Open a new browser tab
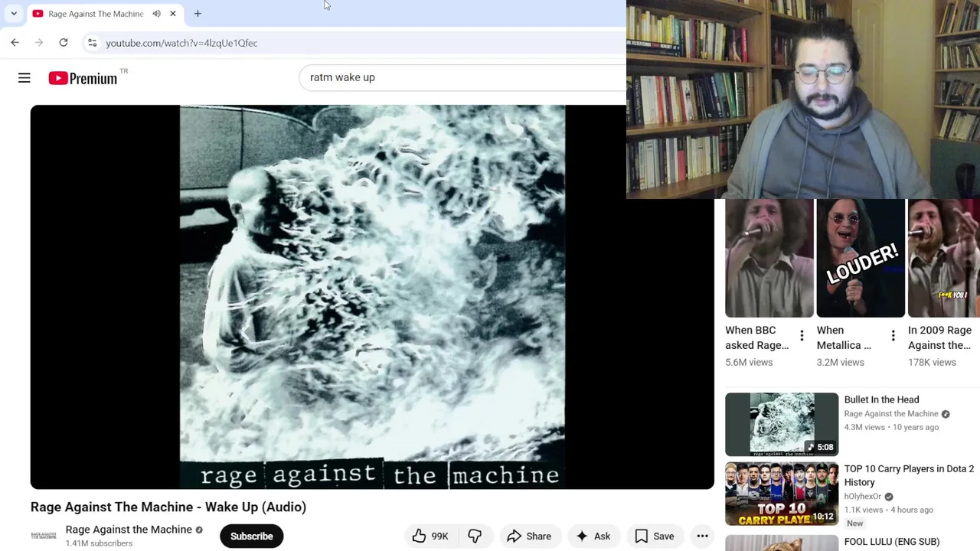This screenshot has height=551, width=980. 198,14
